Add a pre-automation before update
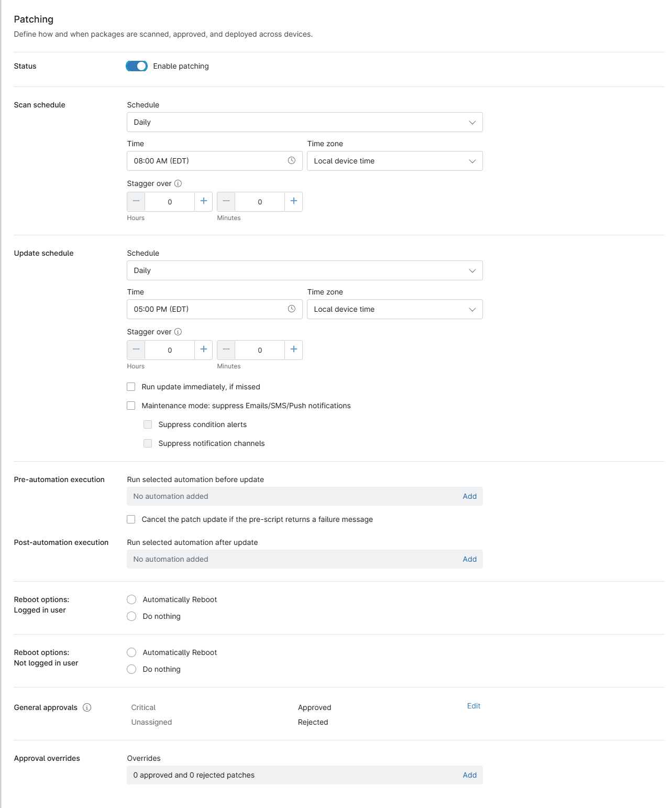This screenshot has height=808, width=672. (x=469, y=496)
